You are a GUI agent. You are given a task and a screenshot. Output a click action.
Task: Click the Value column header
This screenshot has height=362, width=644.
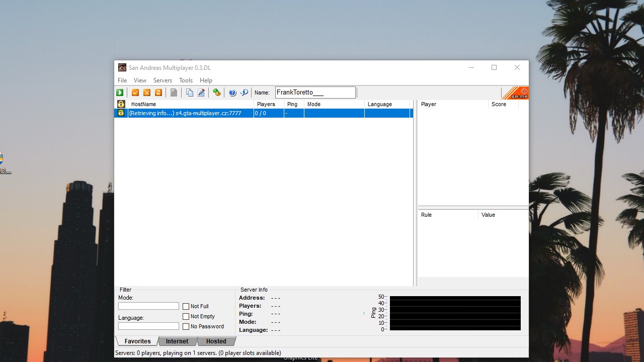503,215
